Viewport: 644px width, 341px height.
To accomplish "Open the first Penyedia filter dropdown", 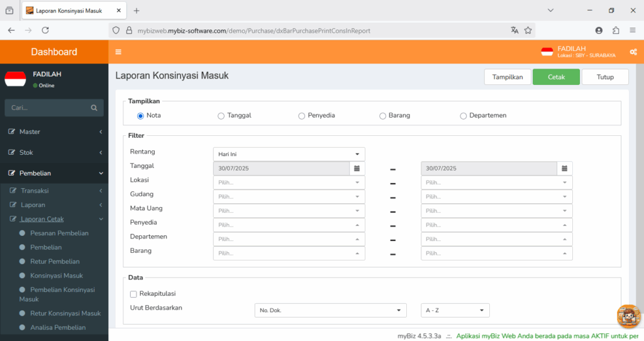I will click(289, 225).
